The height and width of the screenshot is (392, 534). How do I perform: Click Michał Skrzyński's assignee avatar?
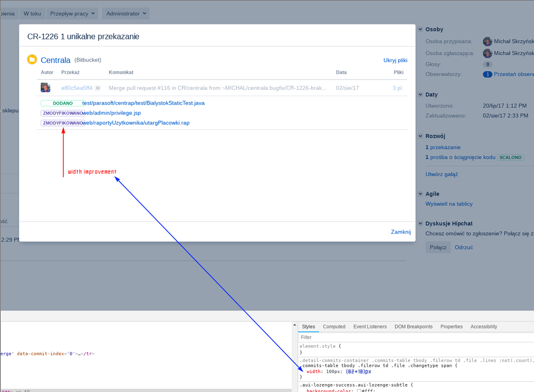pos(487,41)
